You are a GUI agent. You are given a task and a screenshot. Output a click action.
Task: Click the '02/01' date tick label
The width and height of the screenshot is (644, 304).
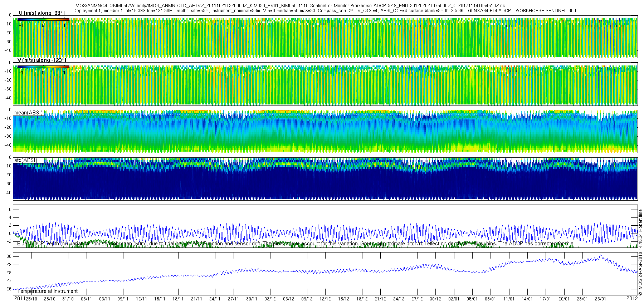click(x=454, y=299)
